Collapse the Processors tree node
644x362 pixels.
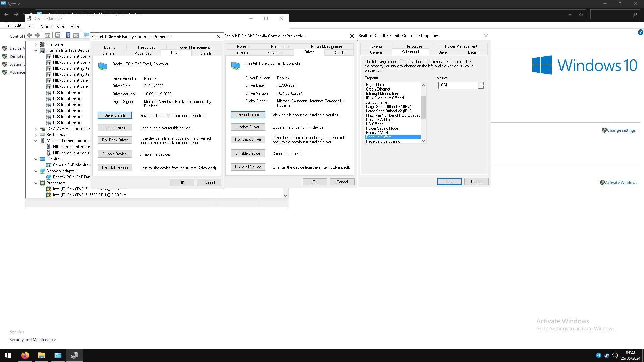pyautogui.click(x=36, y=183)
